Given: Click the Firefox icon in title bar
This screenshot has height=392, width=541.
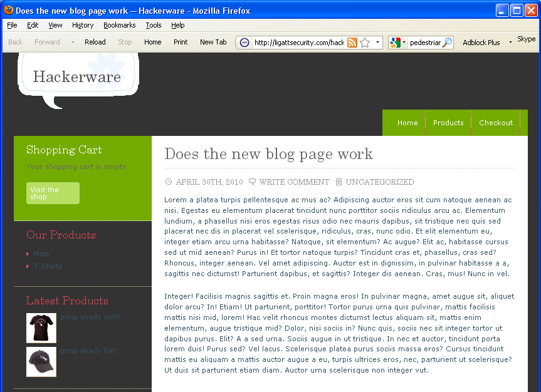Looking at the screenshot, I should coord(8,10).
